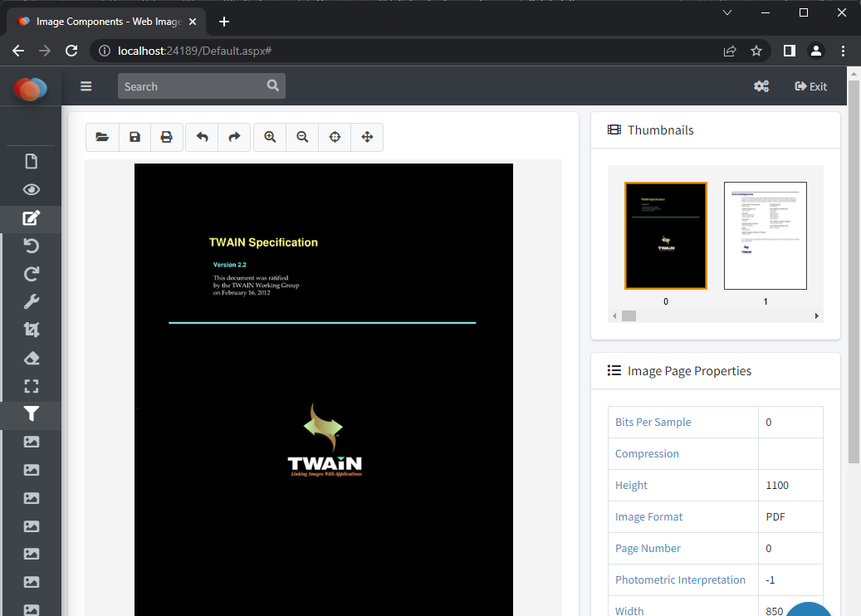Toggle the hamburger menu in the header

pos(86,86)
